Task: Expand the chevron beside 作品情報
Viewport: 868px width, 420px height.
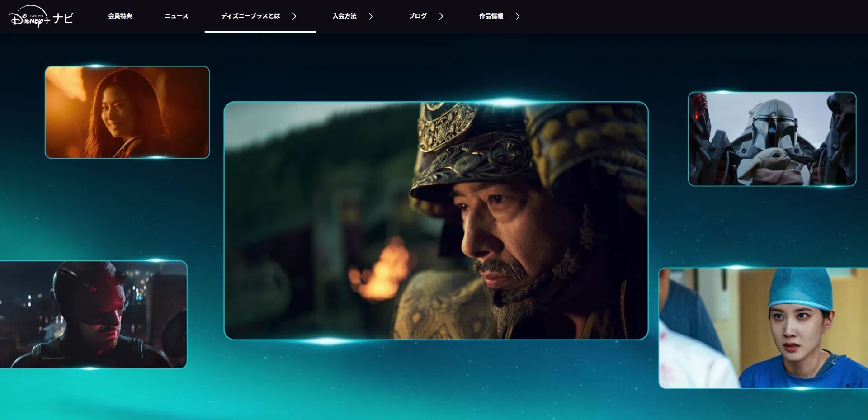Action: tap(518, 16)
